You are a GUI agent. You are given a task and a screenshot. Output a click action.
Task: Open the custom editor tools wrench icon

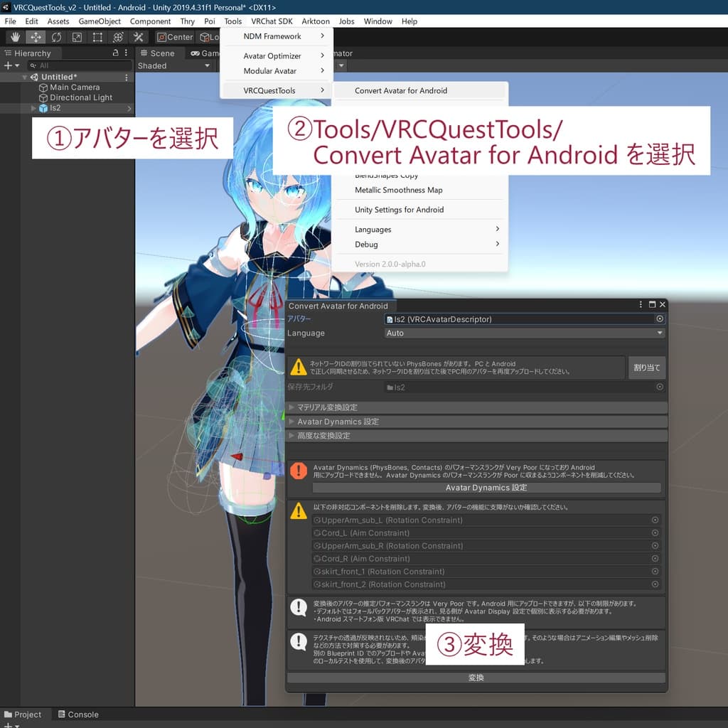[139, 37]
